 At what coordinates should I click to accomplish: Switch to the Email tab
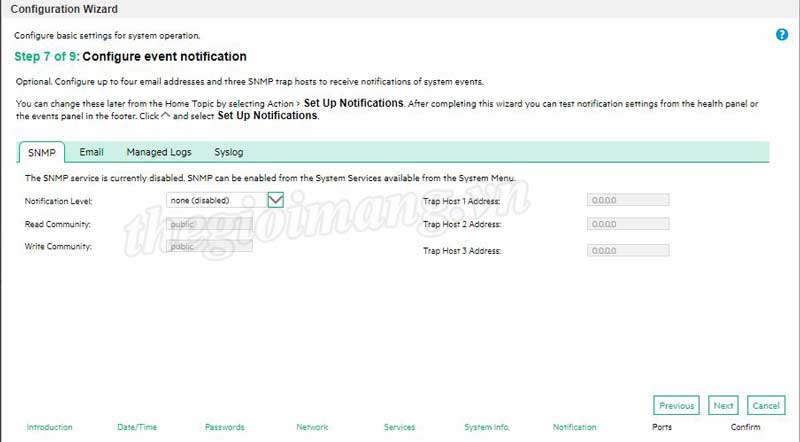92,152
